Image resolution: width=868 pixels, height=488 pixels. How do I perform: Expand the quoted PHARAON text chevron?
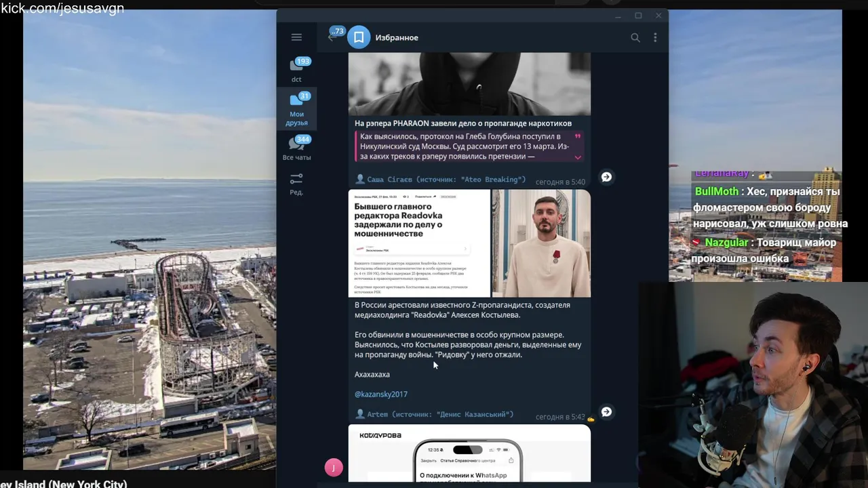tap(578, 157)
